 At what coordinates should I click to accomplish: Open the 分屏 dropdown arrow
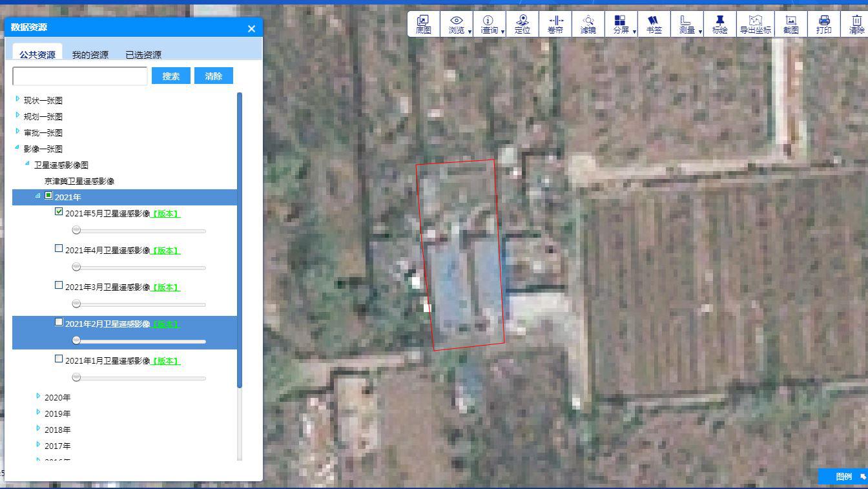point(634,31)
